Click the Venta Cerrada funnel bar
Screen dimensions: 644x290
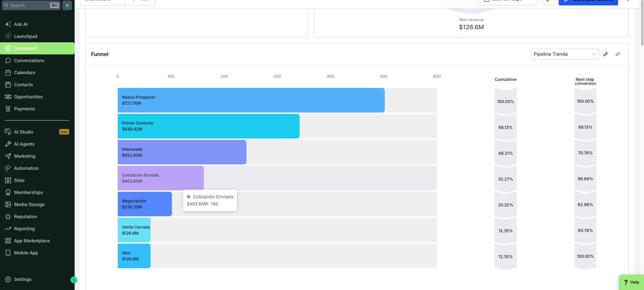(x=134, y=230)
